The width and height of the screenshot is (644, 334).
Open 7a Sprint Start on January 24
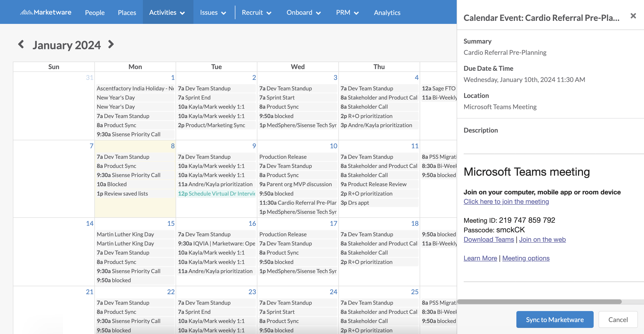point(297,312)
